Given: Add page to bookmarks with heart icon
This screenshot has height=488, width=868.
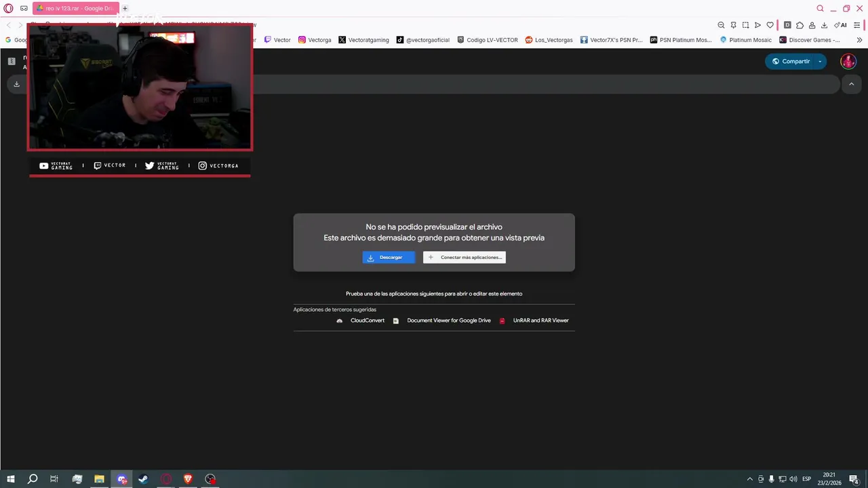Looking at the screenshot, I should (770, 25).
